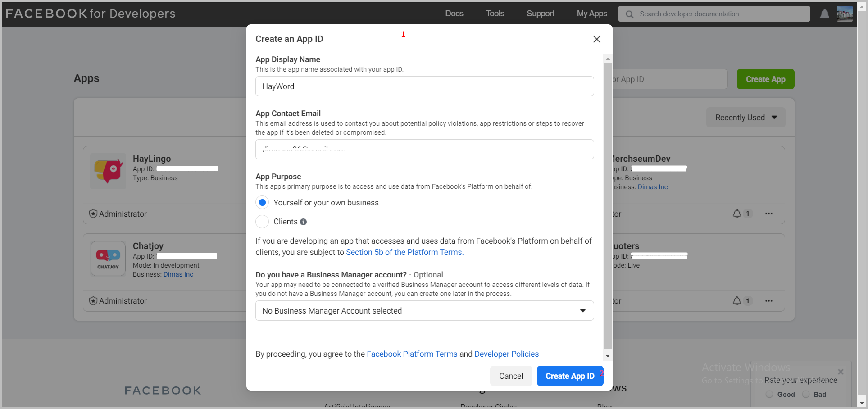Click the dialog scrollbar thumb
This screenshot has height=409, width=868.
pos(608,206)
